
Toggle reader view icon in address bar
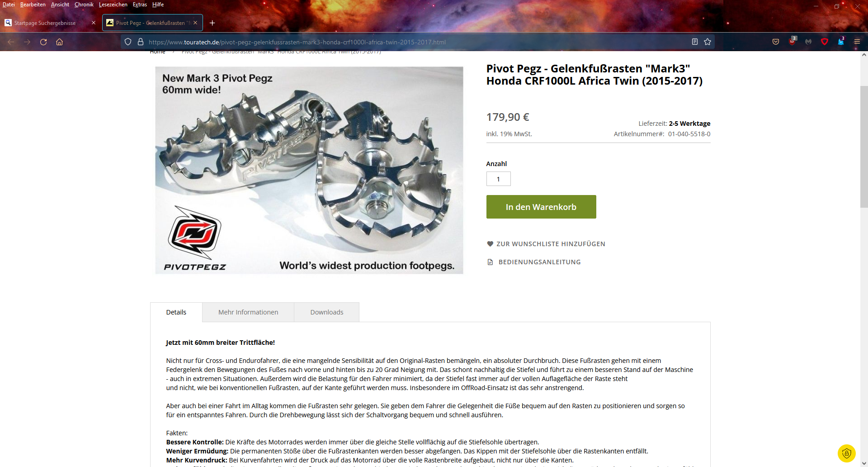[x=695, y=42]
